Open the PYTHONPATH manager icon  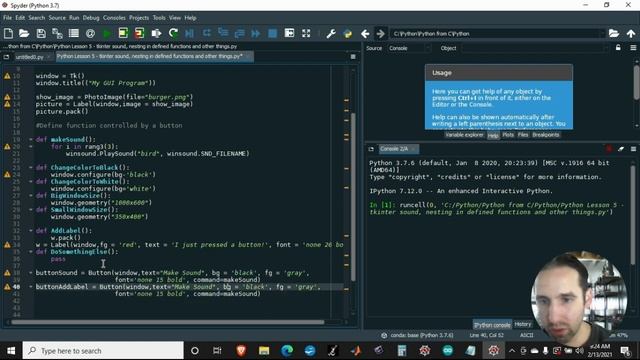click(348, 33)
